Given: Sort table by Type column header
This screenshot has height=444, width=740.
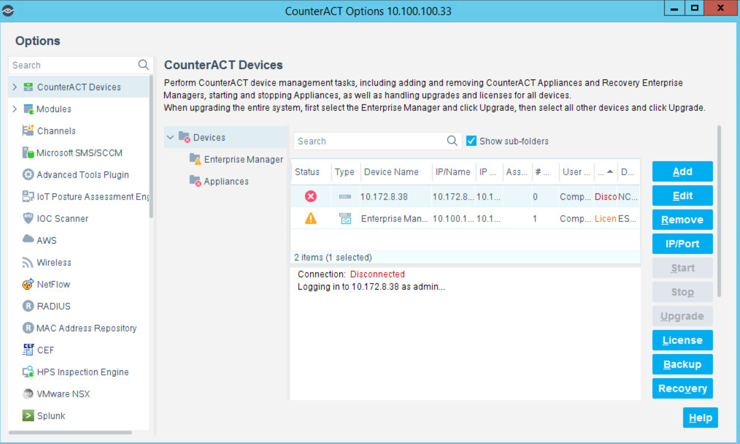Looking at the screenshot, I should click(345, 172).
